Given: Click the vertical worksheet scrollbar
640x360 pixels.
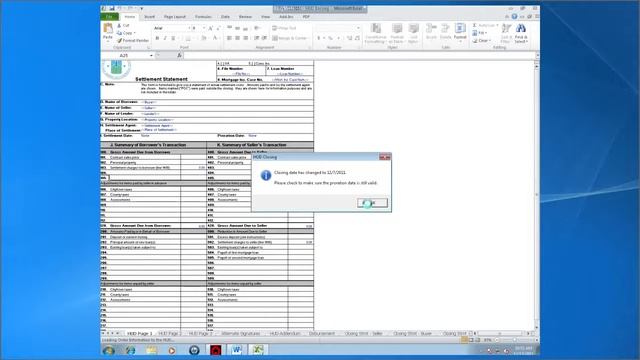Looking at the screenshot, I should [537, 195].
